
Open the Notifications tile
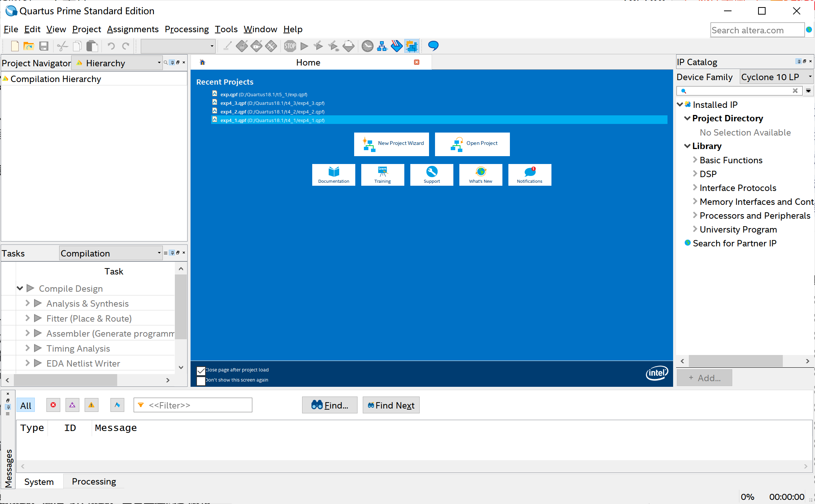pyautogui.click(x=529, y=174)
